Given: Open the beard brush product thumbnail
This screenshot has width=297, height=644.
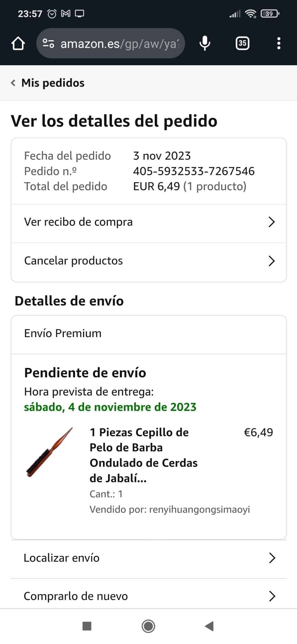Looking at the screenshot, I should pyautogui.click(x=49, y=452).
